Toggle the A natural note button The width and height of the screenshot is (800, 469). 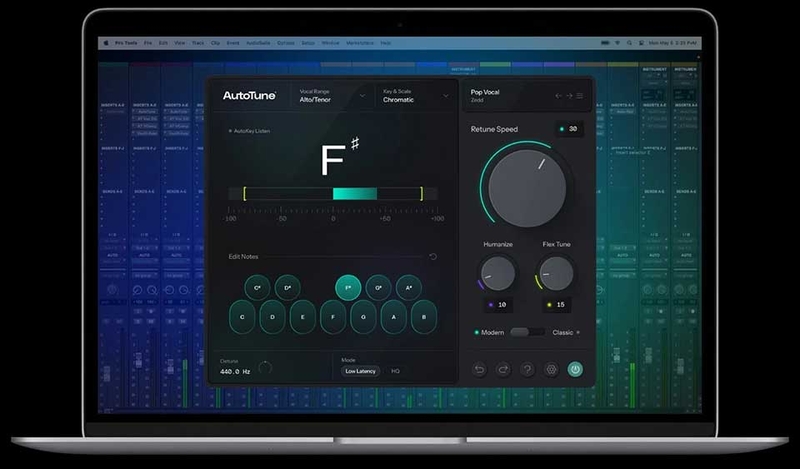[393, 317]
